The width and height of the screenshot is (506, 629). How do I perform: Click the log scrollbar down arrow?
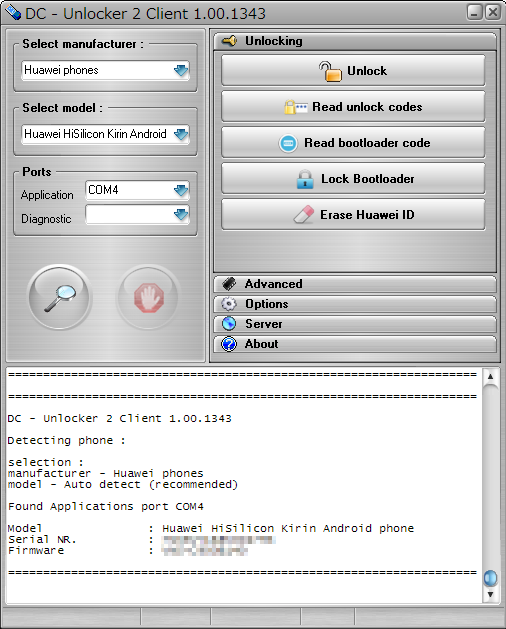point(490,595)
